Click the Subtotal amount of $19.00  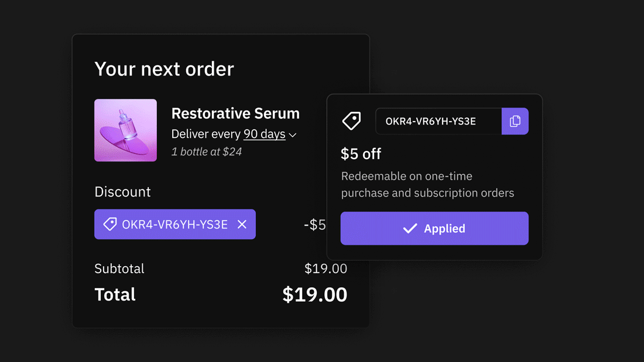coord(326,269)
